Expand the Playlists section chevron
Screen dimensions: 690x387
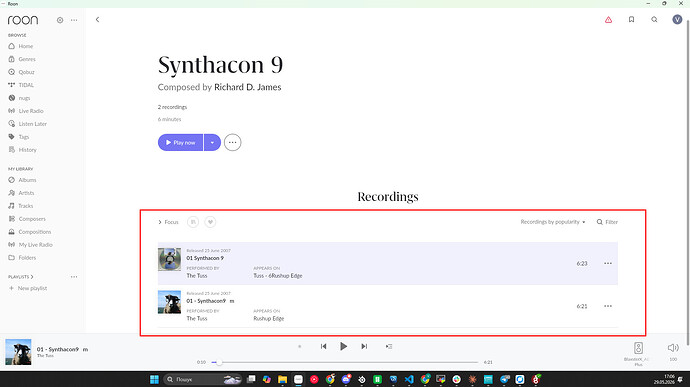(32, 277)
